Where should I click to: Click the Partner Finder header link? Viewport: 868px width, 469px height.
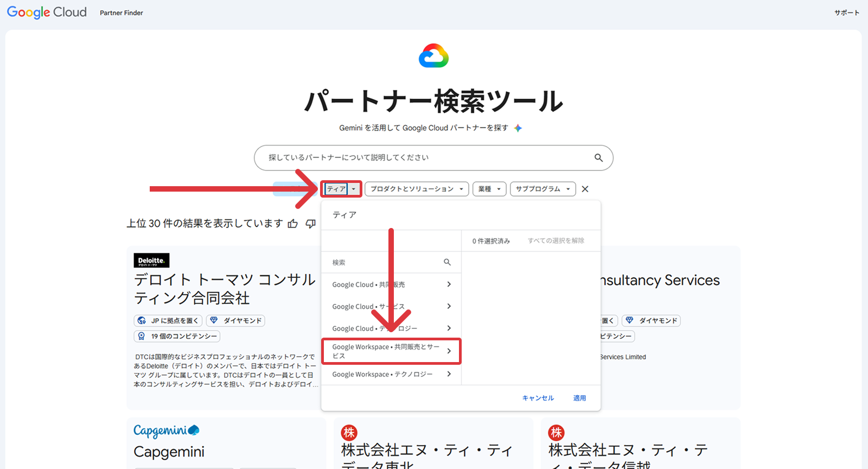coord(122,13)
